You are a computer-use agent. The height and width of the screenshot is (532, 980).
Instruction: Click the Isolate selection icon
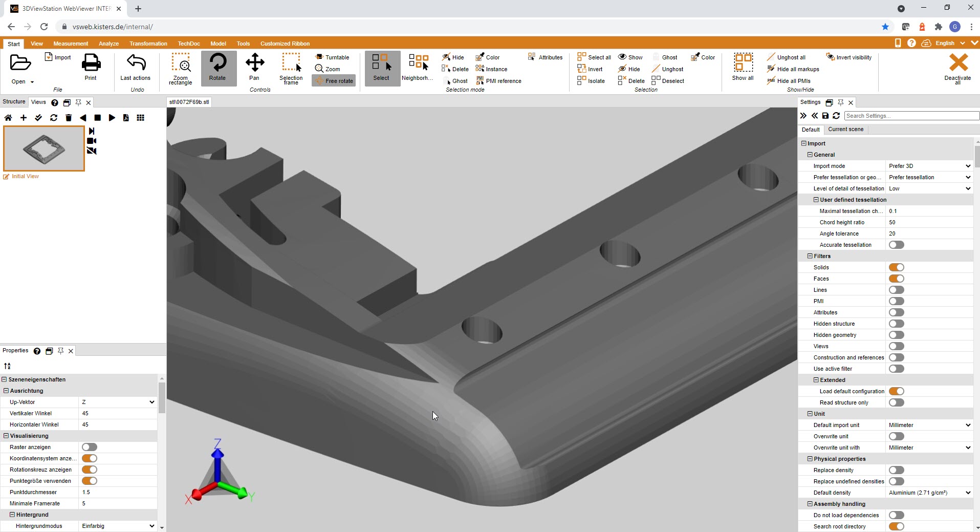click(x=581, y=81)
